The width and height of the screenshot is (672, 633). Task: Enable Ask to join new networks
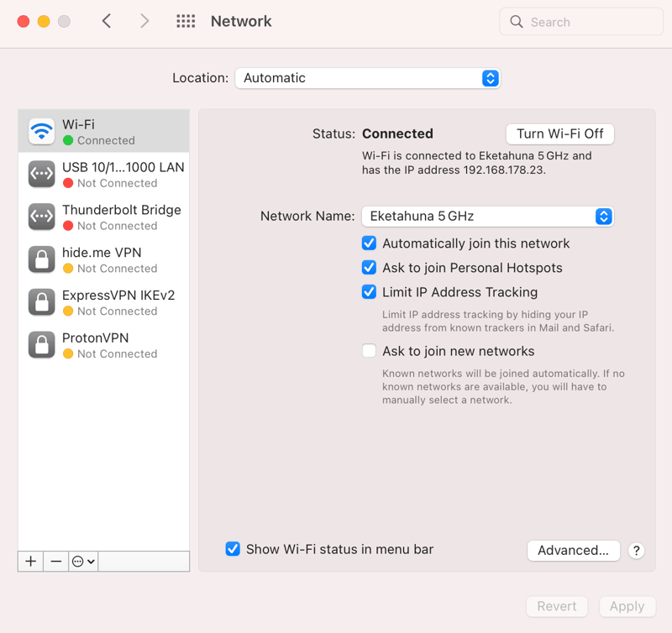369,351
